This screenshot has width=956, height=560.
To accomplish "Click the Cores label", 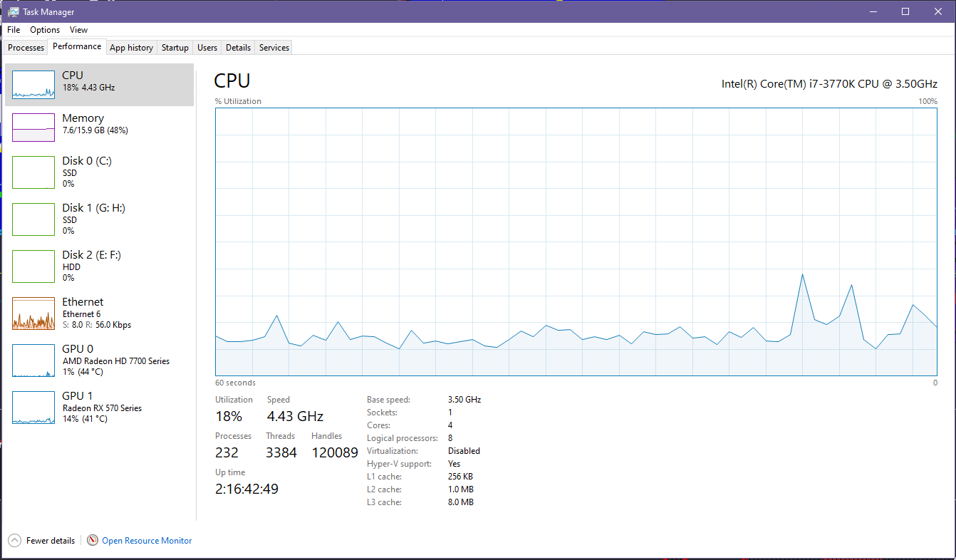I will pyautogui.click(x=379, y=425).
